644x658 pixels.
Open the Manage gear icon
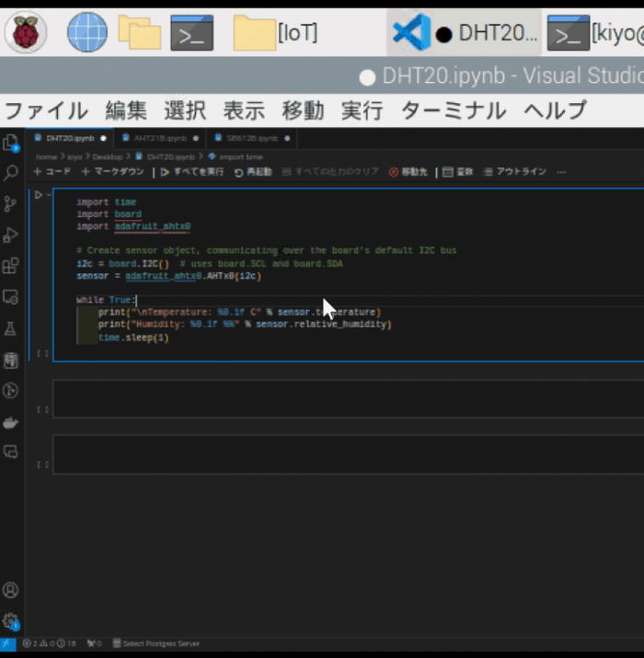[10, 620]
